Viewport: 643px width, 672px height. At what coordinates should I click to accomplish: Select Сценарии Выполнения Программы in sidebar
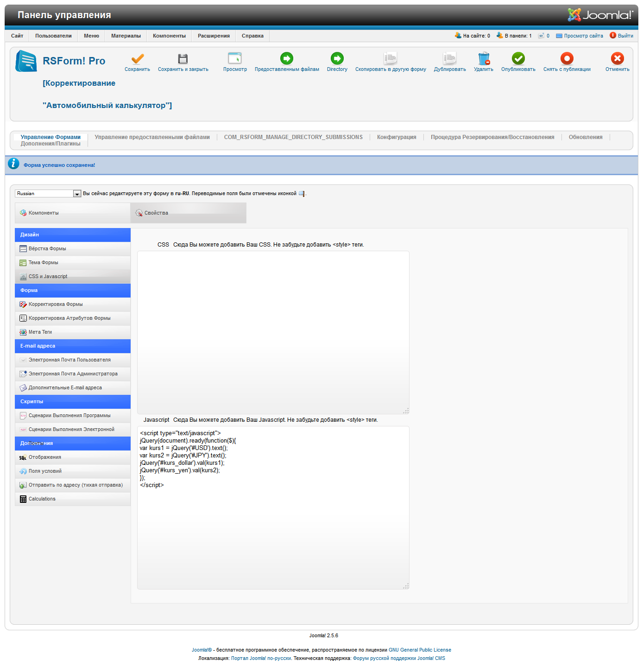(x=73, y=416)
